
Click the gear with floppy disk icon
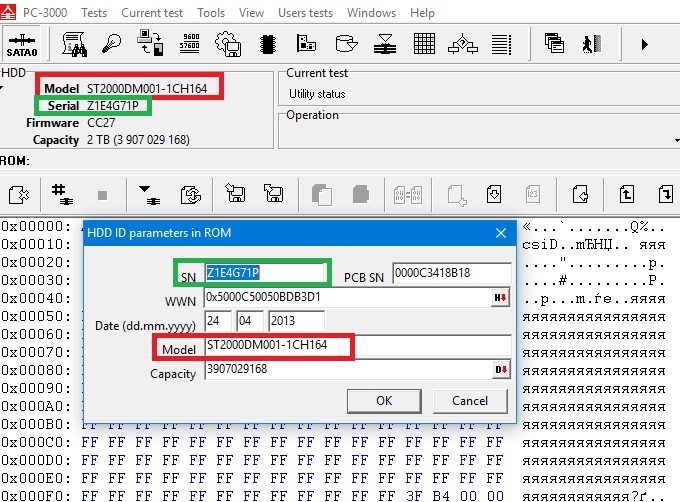click(228, 44)
